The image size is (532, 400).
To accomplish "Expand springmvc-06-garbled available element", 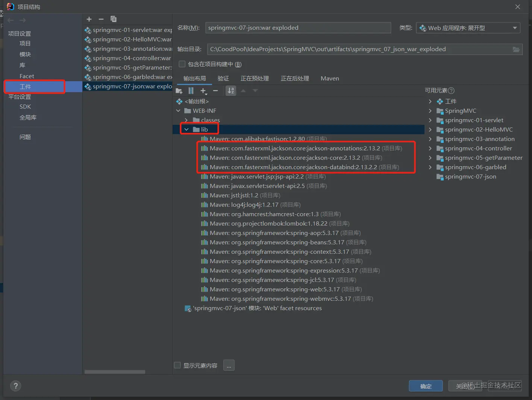I will click(430, 167).
